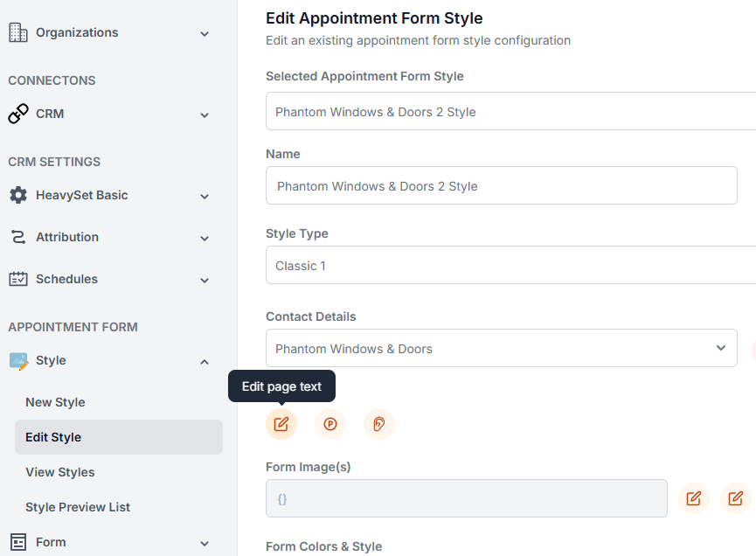Click the ear icon next to the P icon
The height and width of the screenshot is (556, 756).
pyautogui.click(x=379, y=424)
